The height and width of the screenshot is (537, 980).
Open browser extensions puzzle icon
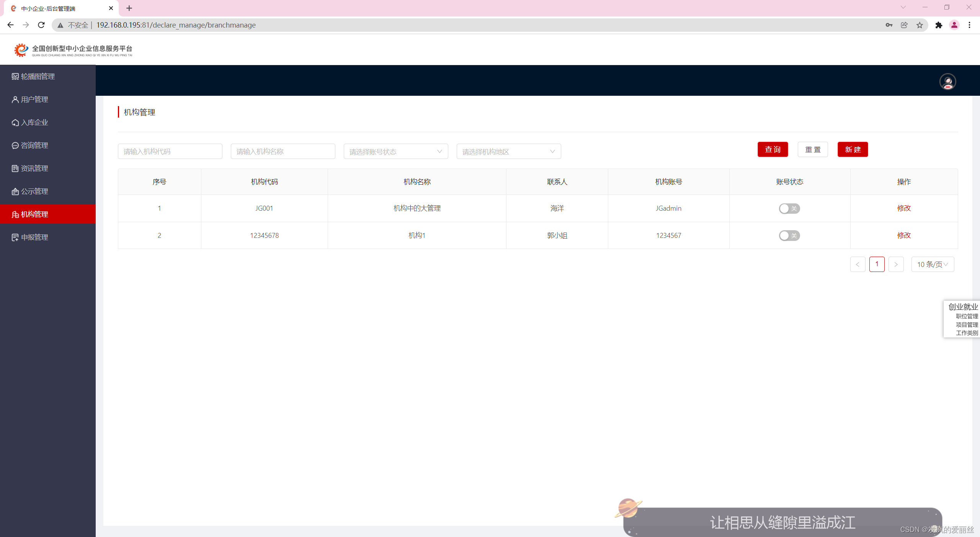[939, 25]
